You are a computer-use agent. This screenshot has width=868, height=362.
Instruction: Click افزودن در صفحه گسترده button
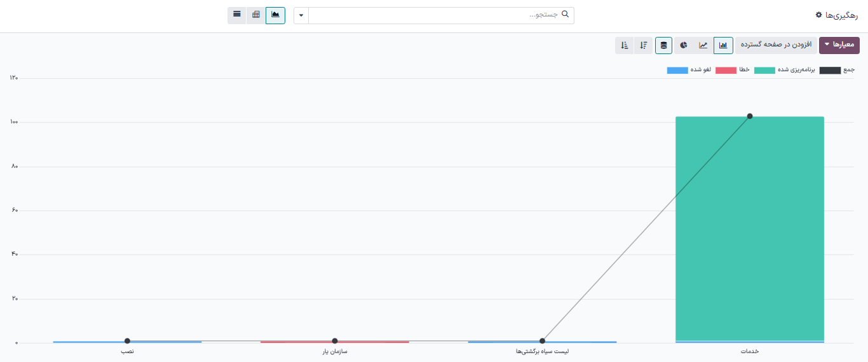776,45
